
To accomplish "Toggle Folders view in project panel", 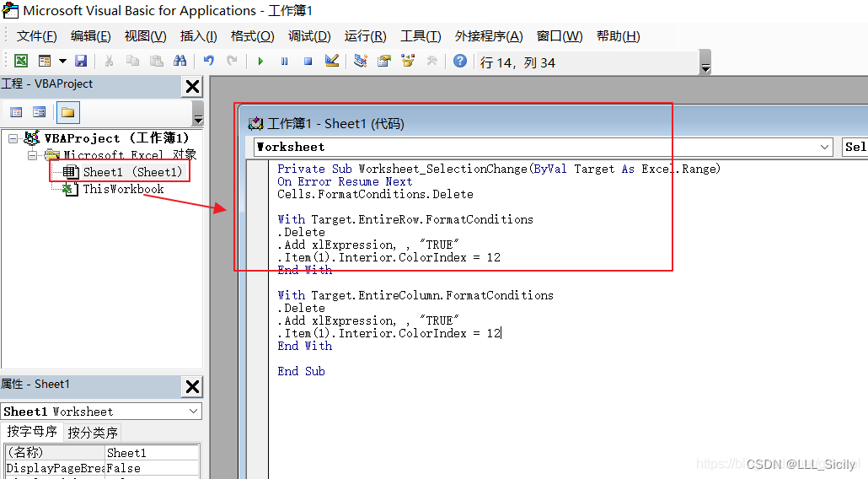I will point(67,112).
